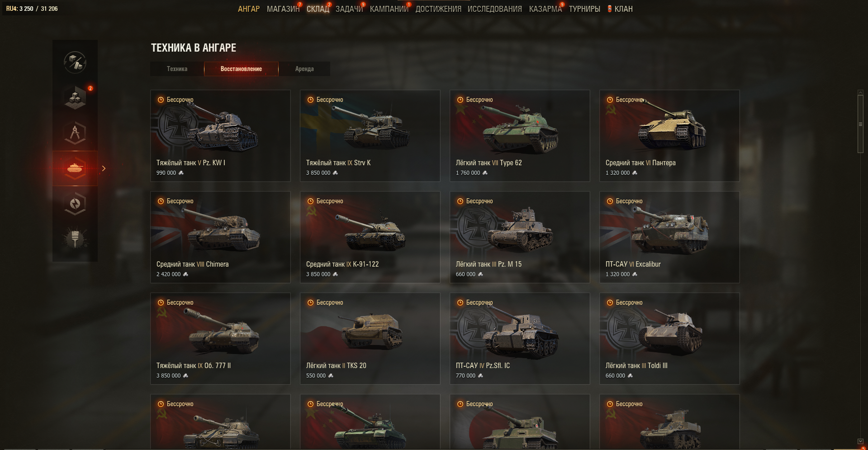Open the МАГАЗИН menu
The image size is (868, 450).
(283, 9)
